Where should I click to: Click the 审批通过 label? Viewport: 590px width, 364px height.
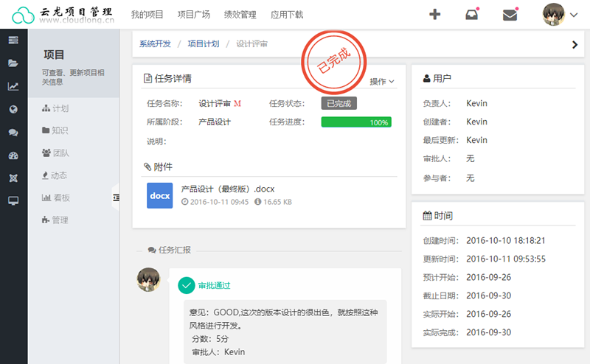click(x=214, y=285)
